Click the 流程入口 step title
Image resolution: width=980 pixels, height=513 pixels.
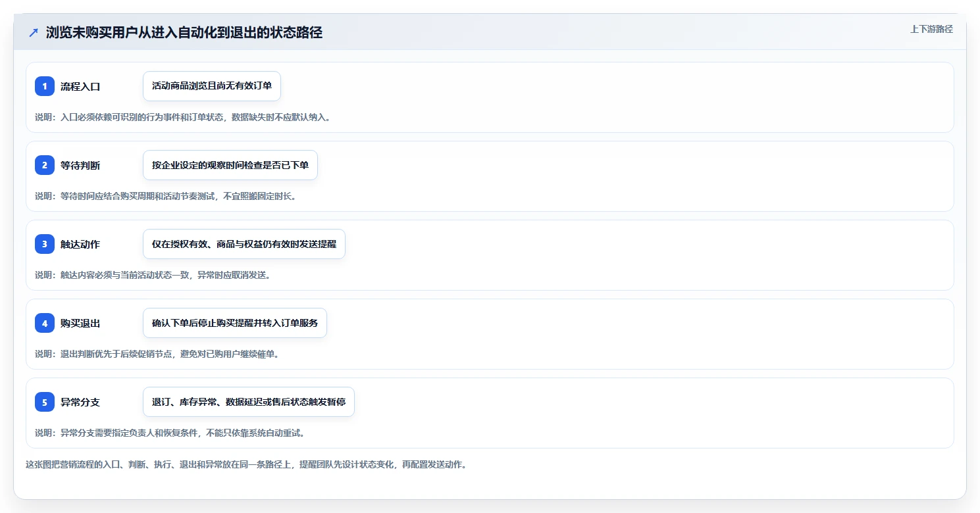click(x=80, y=86)
